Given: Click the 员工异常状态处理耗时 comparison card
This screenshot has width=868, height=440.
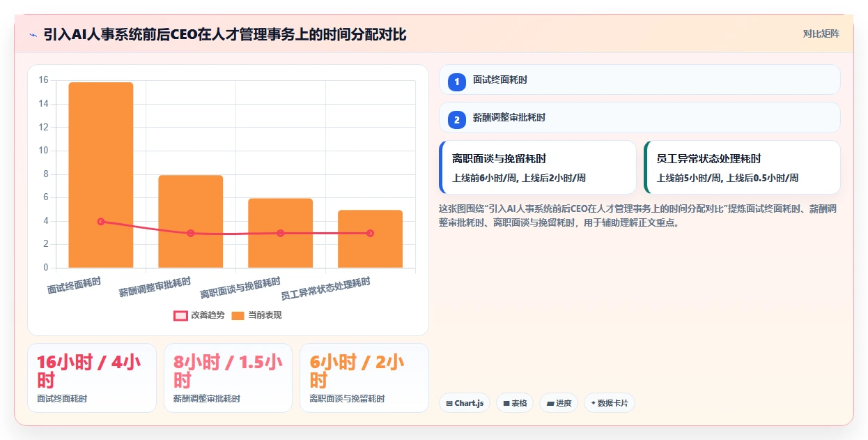Looking at the screenshot, I should click(x=742, y=167).
